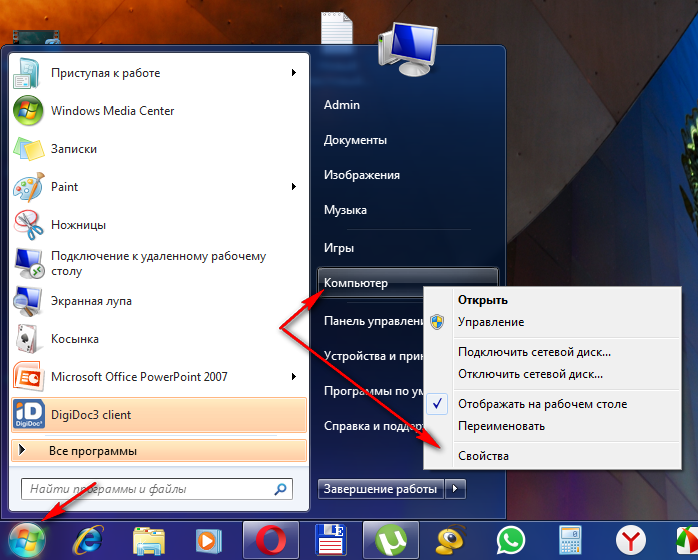This screenshot has height=560, width=698.
Task: Click the floppy disk taskbar icon
Action: [331, 540]
